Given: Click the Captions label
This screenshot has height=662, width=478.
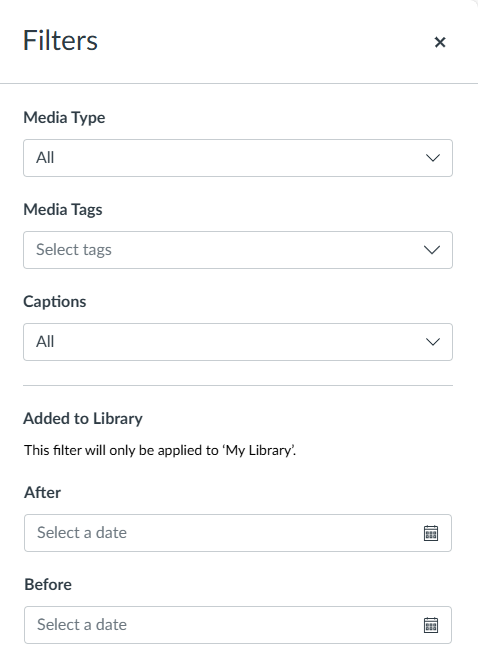Looking at the screenshot, I should point(55,301).
